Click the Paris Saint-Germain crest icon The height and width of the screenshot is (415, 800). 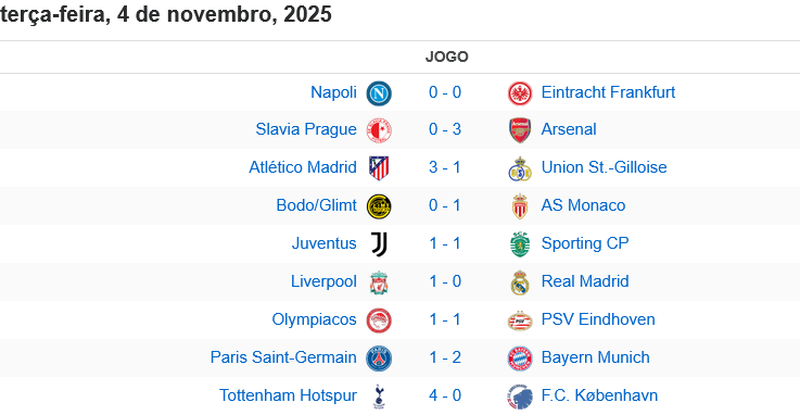coord(379,358)
